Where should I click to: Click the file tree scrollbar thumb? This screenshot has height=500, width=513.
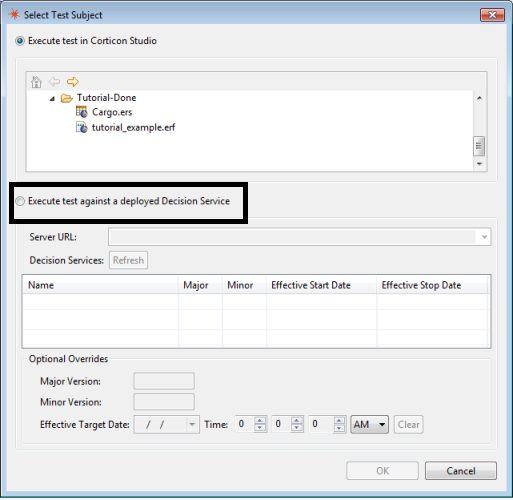(479, 146)
